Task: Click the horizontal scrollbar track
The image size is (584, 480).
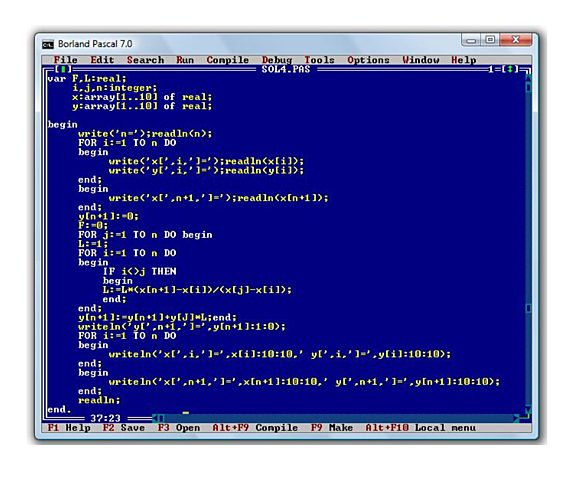Action: tap(339, 418)
